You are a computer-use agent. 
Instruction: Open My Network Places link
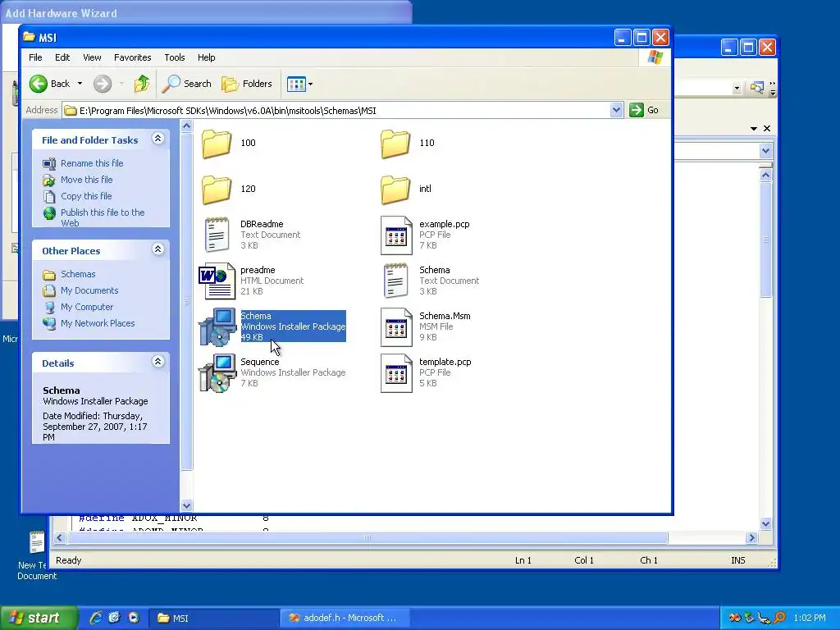click(98, 323)
